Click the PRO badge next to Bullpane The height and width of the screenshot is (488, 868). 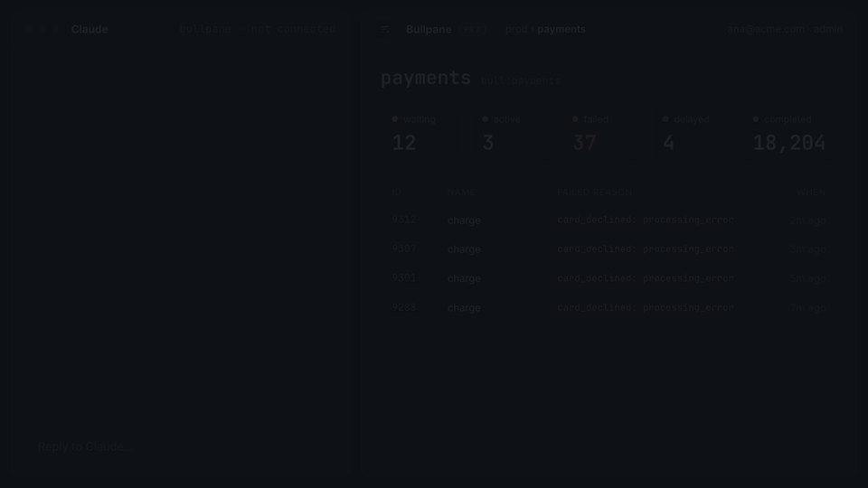coord(472,29)
